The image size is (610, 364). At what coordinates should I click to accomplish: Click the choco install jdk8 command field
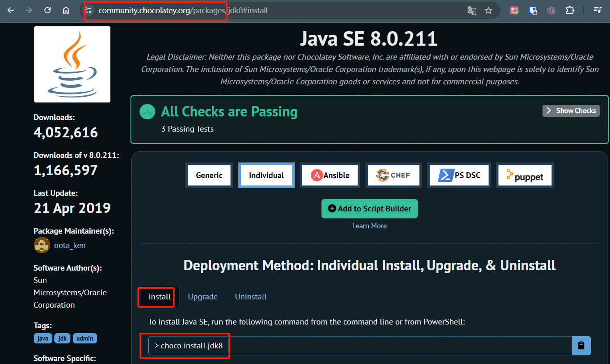[360, 345]
